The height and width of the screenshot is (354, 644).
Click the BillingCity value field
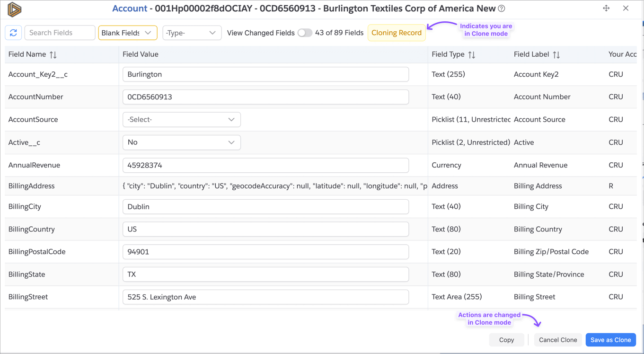tap(265, 207)
